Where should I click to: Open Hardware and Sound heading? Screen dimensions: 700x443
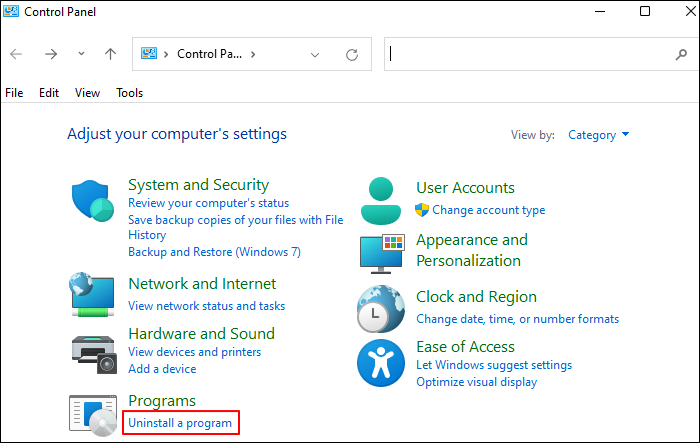[x=201, y=334]
